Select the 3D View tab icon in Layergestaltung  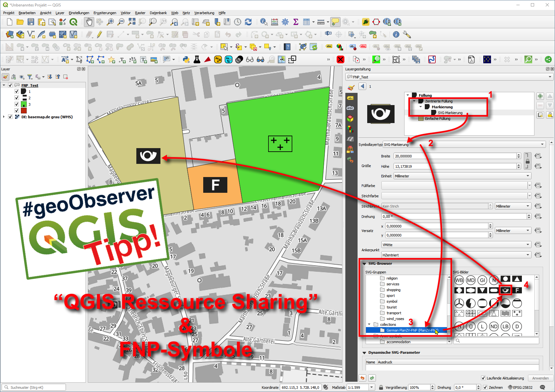[x=350, y=118]
